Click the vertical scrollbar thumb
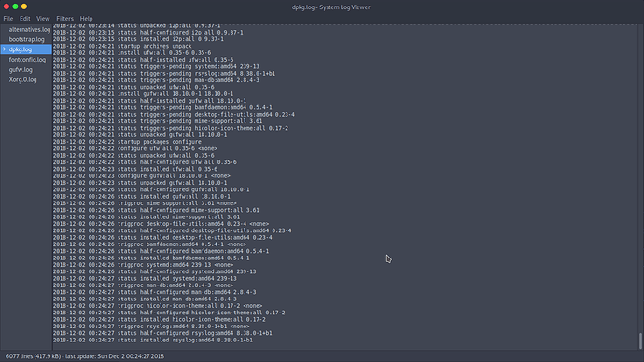The height and width of the screenshot is (362, 644). coord(640,341)
